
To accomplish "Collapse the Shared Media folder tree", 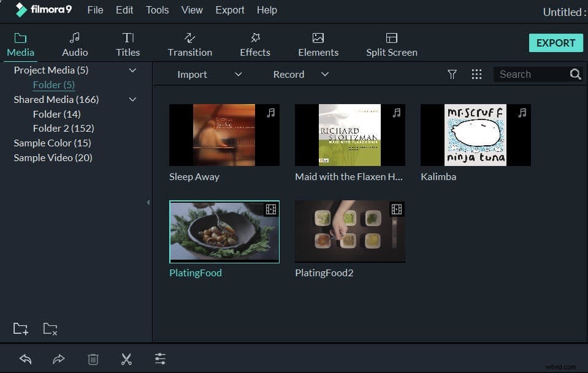I will 132,99.
